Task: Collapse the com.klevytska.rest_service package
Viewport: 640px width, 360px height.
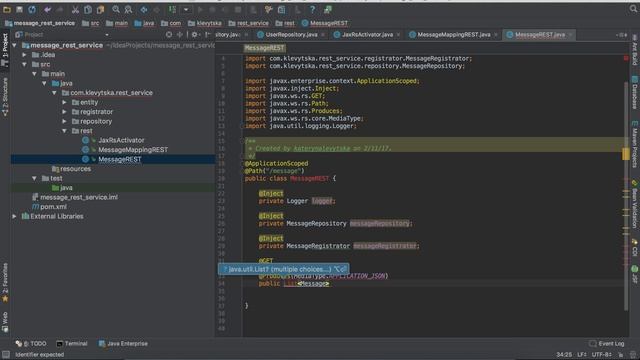Action: pos(54,93)
